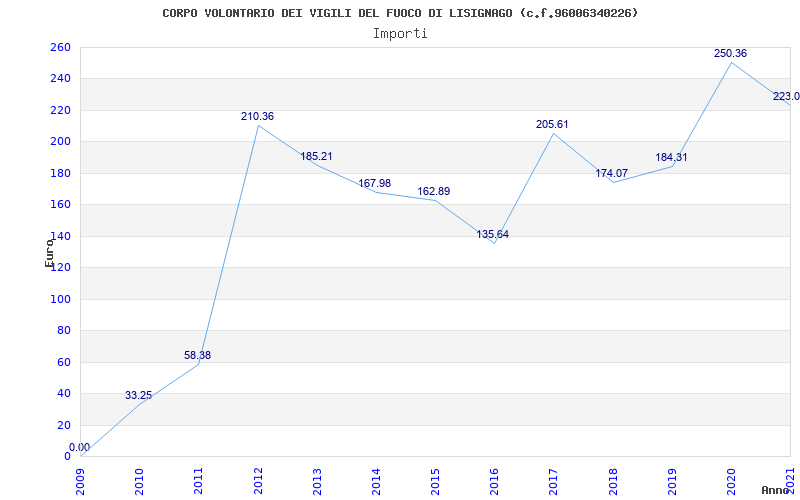Click the 'Euro' y-axis label
Viewport: 800px width, 500px height.
[x=49, y=253]
